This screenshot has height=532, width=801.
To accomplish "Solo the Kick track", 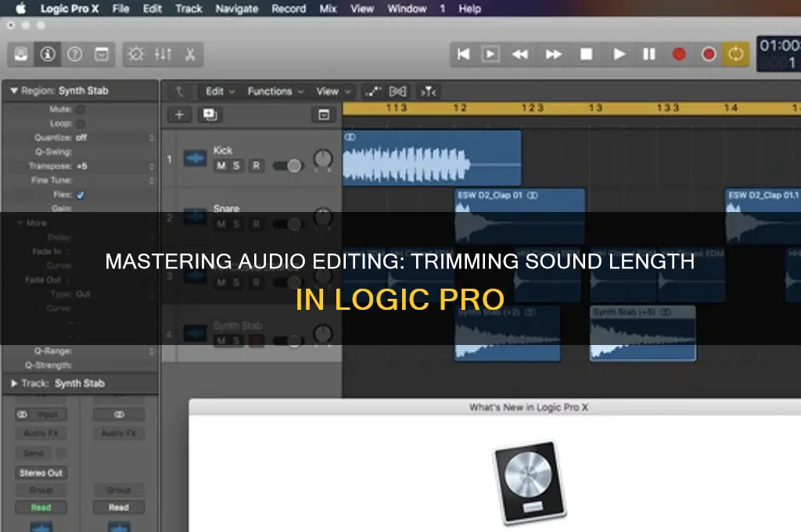I will pos(236,166).
